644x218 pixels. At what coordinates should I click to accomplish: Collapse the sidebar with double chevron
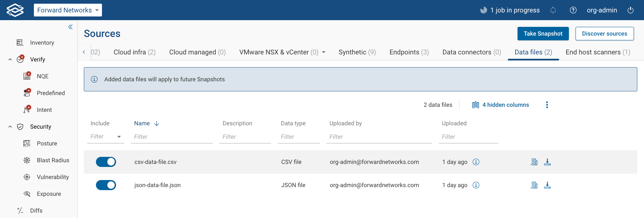pos(70,27)
